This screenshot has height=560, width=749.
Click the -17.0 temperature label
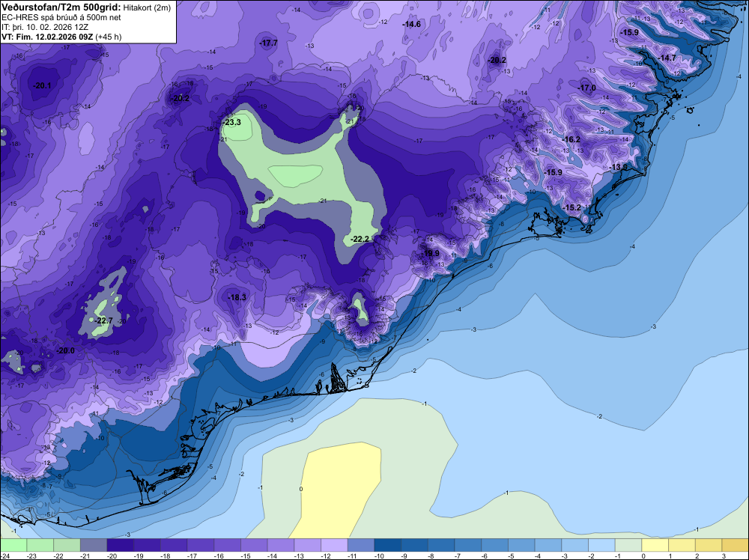(586, 88)
